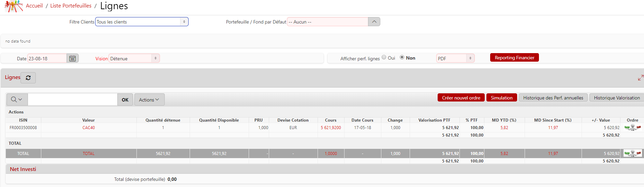Image resolution: width=644 pixels, height=187 pixels.
Task: Open the Actions menu
Action: (x=149, y=100)
